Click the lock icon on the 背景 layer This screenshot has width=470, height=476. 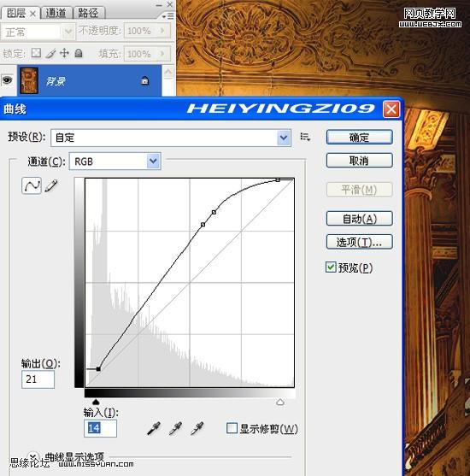pos(144,80)
